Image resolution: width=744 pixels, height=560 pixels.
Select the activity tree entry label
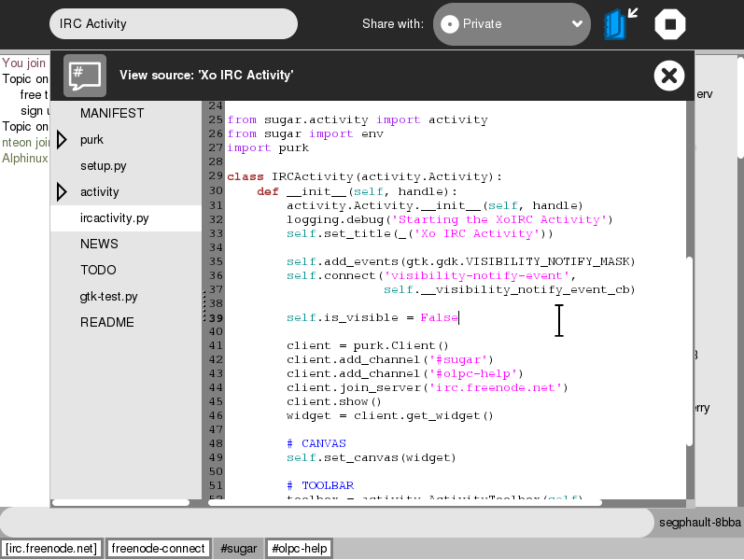click(x=100, y=191)
